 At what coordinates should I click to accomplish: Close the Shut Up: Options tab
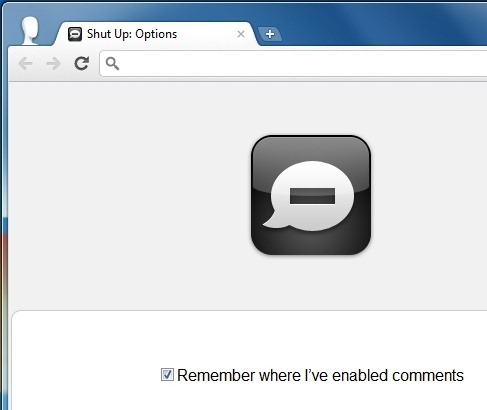241,34
